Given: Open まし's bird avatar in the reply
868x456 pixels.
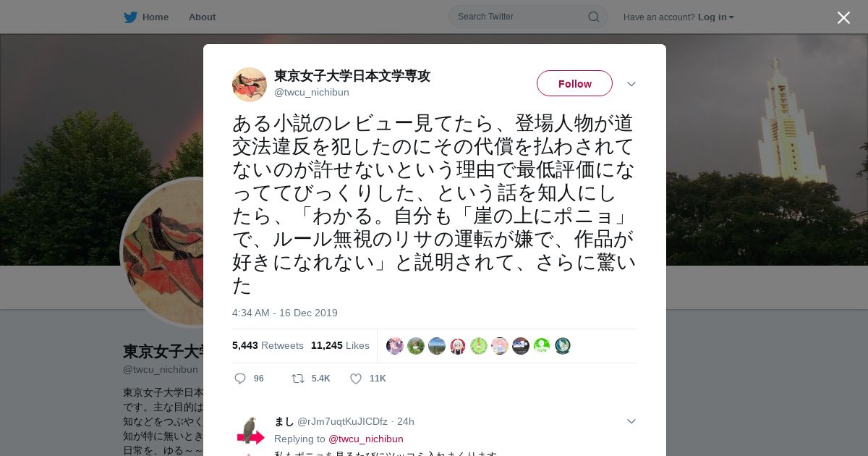Looking at the screenshot, I should (250, 431).
